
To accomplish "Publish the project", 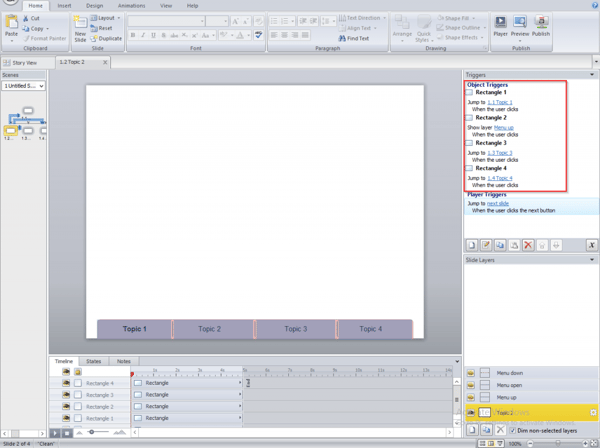I will 541,26.
